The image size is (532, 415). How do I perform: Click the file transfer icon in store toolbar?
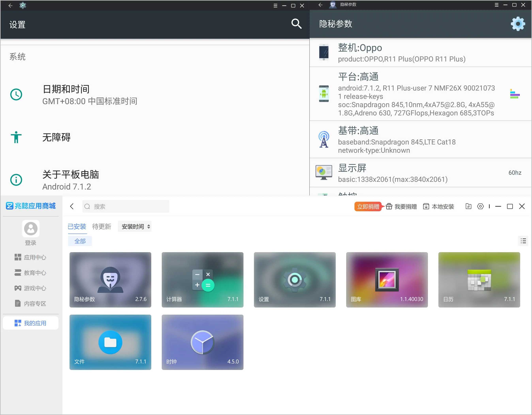(468, 206)
